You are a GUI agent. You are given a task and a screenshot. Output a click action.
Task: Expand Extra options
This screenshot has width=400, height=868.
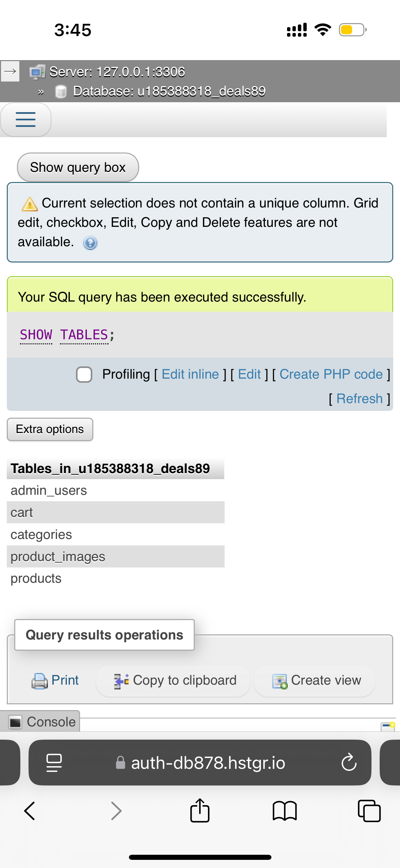pyautogui.click(x=50, y=429)
